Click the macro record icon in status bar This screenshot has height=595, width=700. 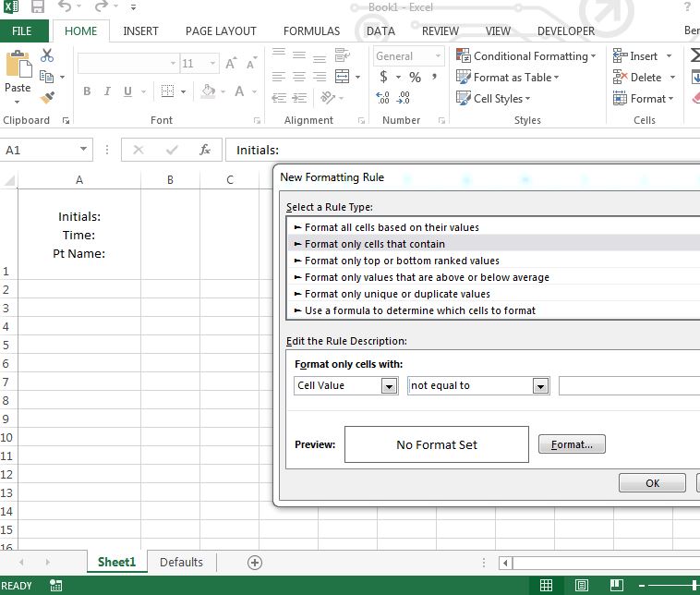pos(55,585)
